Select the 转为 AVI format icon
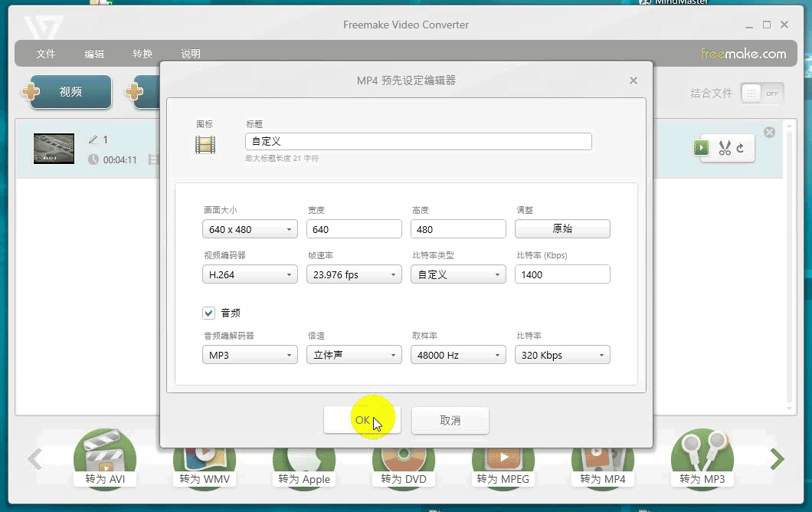Viewport: 812px width, 512px height. (105, 460)
